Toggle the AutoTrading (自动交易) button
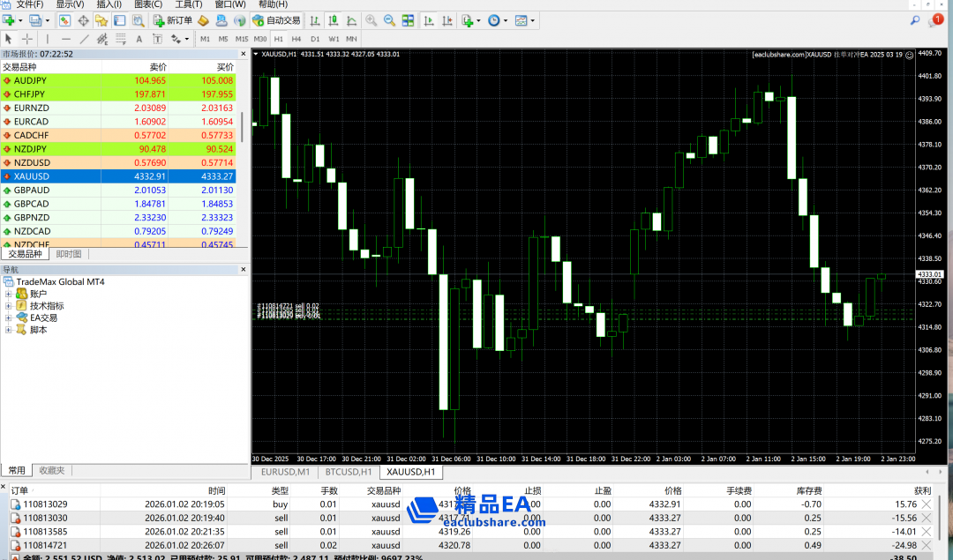 point(274,20)
